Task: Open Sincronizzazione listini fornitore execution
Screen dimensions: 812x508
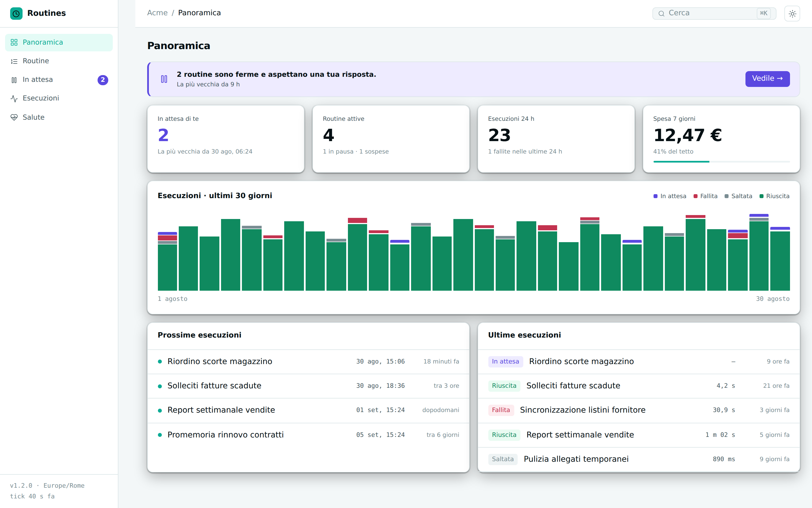Action: 639,410
